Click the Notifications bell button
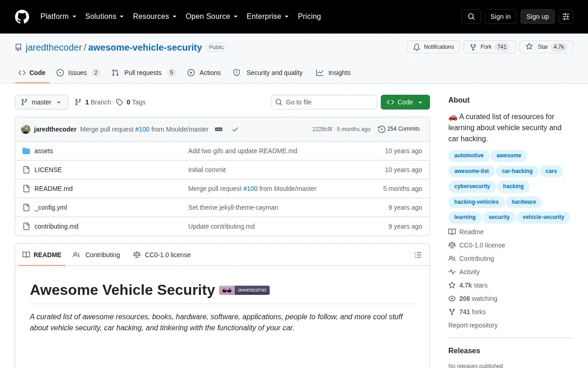 433,47
